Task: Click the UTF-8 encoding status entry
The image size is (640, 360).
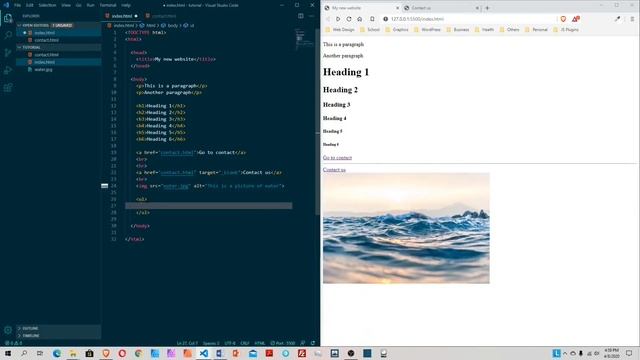Action: (x=230, y=343)
